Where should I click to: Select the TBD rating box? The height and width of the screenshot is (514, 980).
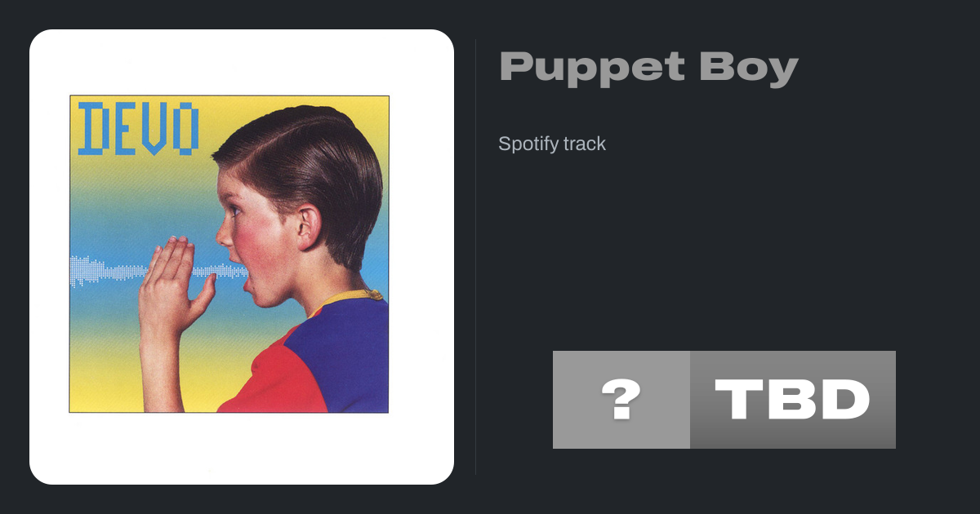(793, 400)
